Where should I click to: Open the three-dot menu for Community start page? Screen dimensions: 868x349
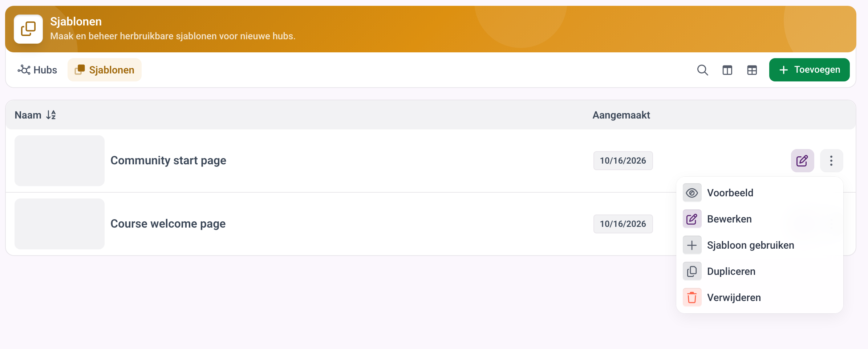click(831, 161)
